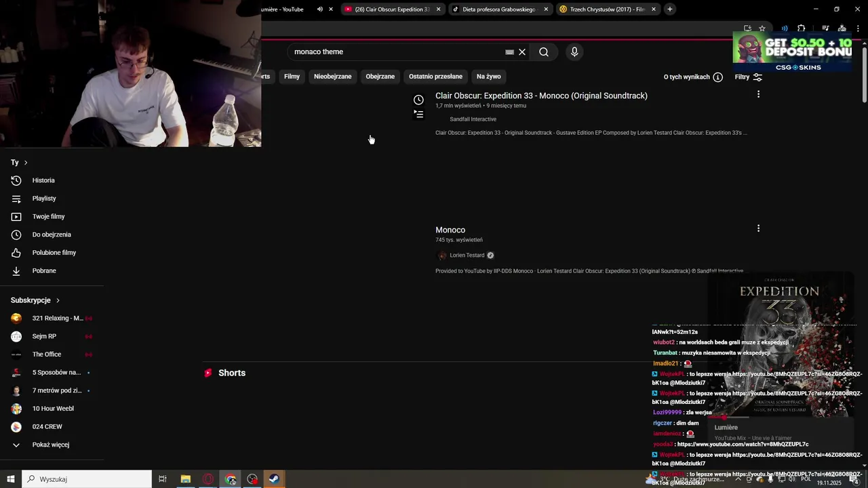Open three-dot menu for the Monoco result
This screenshot has width=868, height=488.
(x=758, y=228)
